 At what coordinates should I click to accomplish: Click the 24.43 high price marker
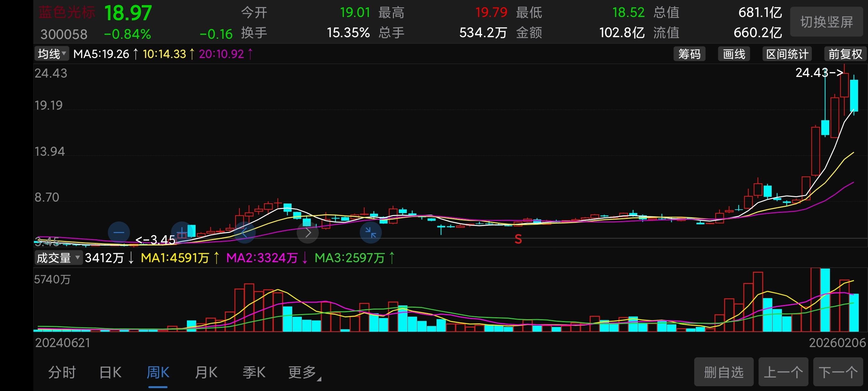819,72
